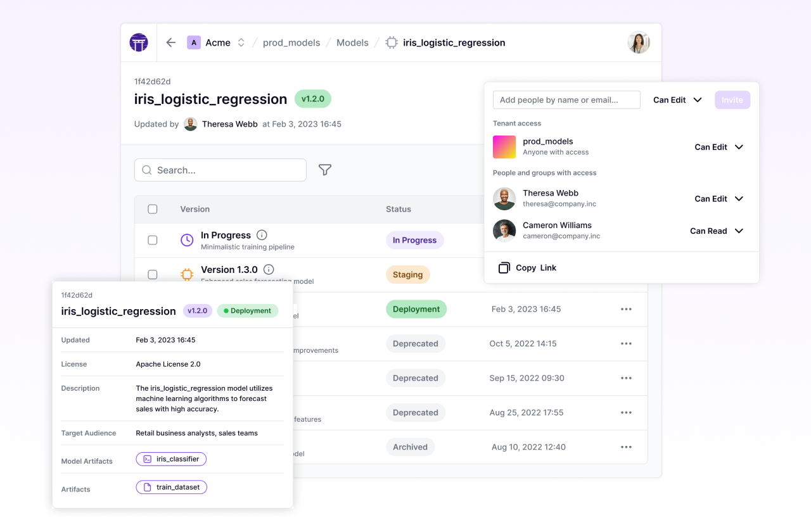Click the Copy Link icon in the share panel
This screenshot has height=532, width=811.
pos(504,268)
